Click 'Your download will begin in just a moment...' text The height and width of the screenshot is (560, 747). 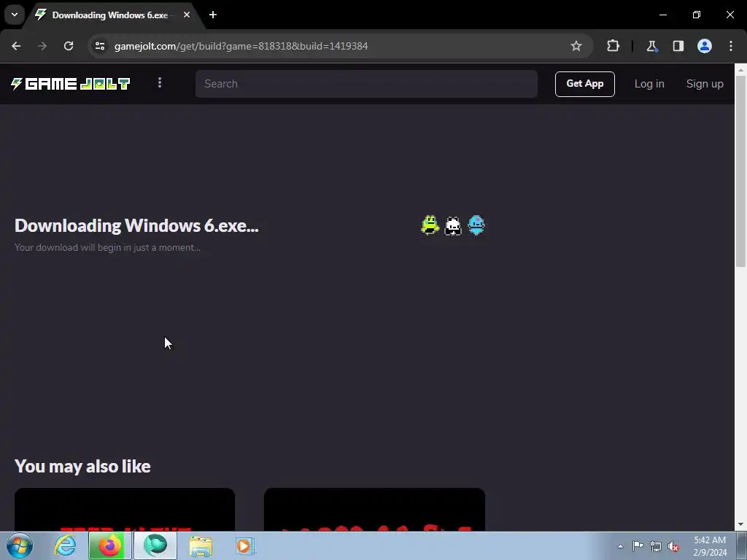click(x=108, y=248)
